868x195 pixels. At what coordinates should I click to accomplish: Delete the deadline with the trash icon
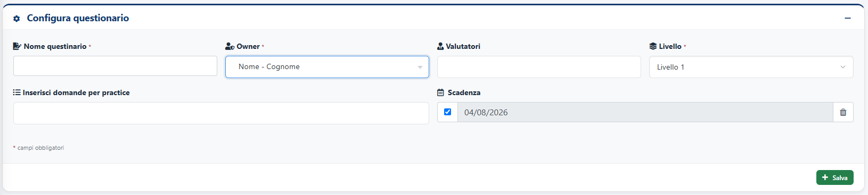coord(843,112)
